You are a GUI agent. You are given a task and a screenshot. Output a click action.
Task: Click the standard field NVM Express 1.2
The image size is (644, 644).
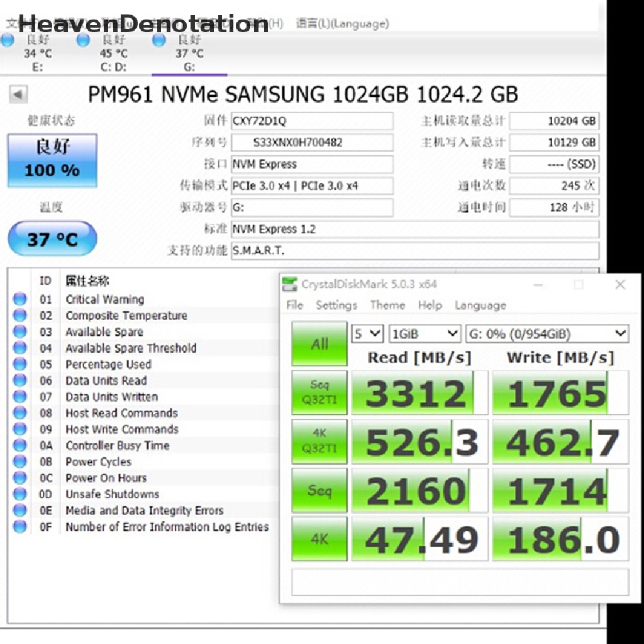point(415,229)
